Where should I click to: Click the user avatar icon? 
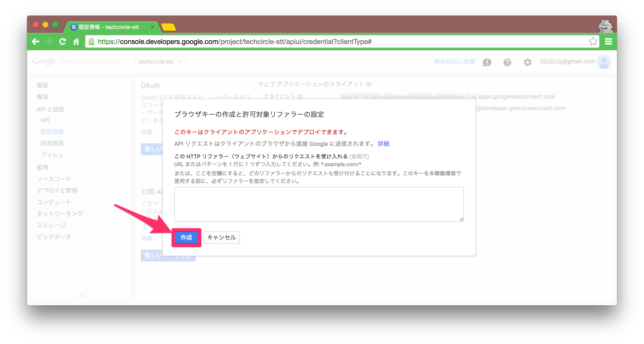[604, 62]
